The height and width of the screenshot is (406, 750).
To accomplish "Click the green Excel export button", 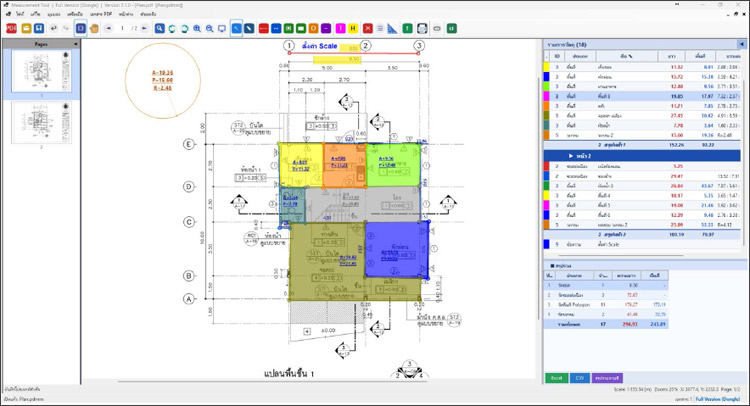I will pos(556,377).
